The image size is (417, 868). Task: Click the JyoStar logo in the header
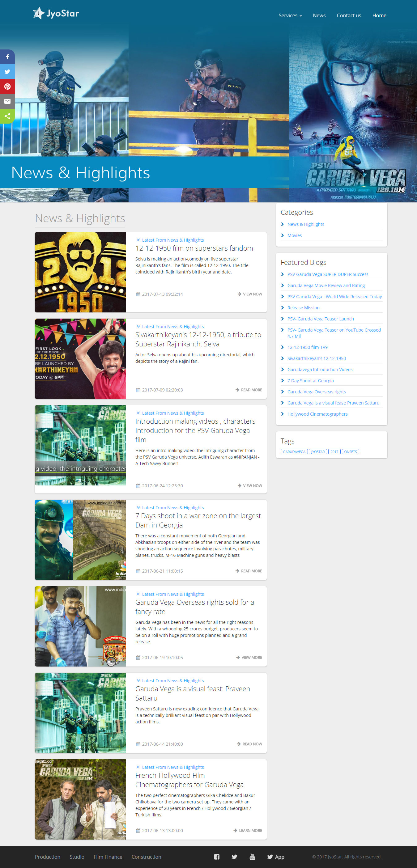(56, 14)
